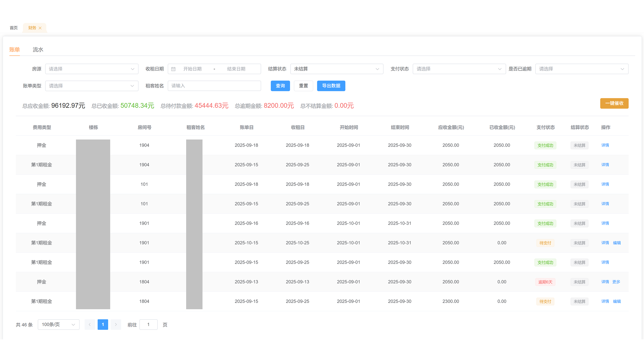The image size is (644, 362).
Task: Go to the next page with the right arrow
Action: click(x=116, y=325)
